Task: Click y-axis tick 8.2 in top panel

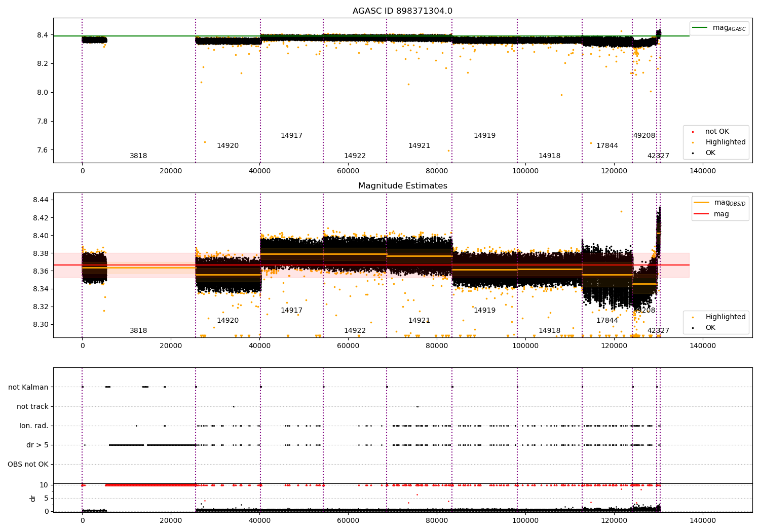Action: click(x=43, y=64)
